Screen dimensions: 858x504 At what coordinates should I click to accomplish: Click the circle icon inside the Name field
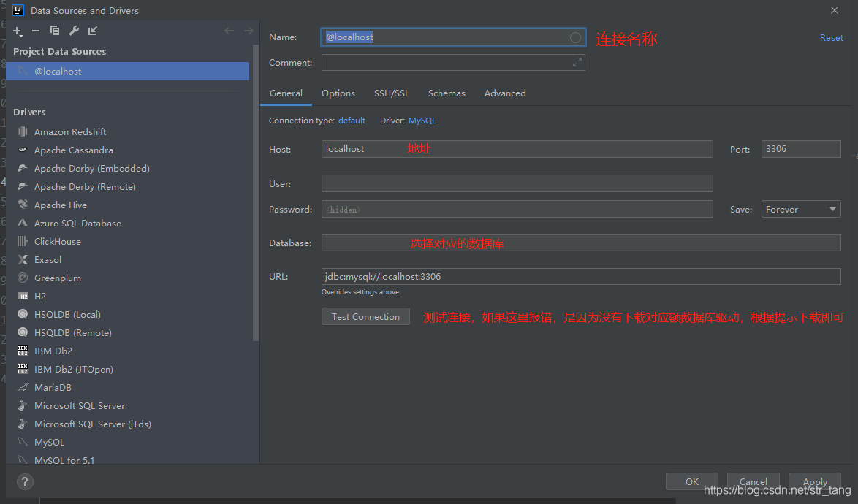click(575, 37)
